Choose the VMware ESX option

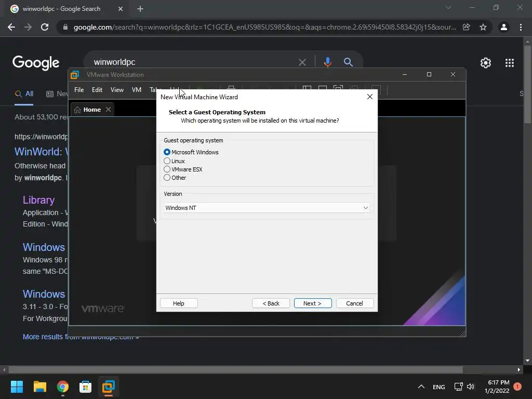(x=167, y=169)
